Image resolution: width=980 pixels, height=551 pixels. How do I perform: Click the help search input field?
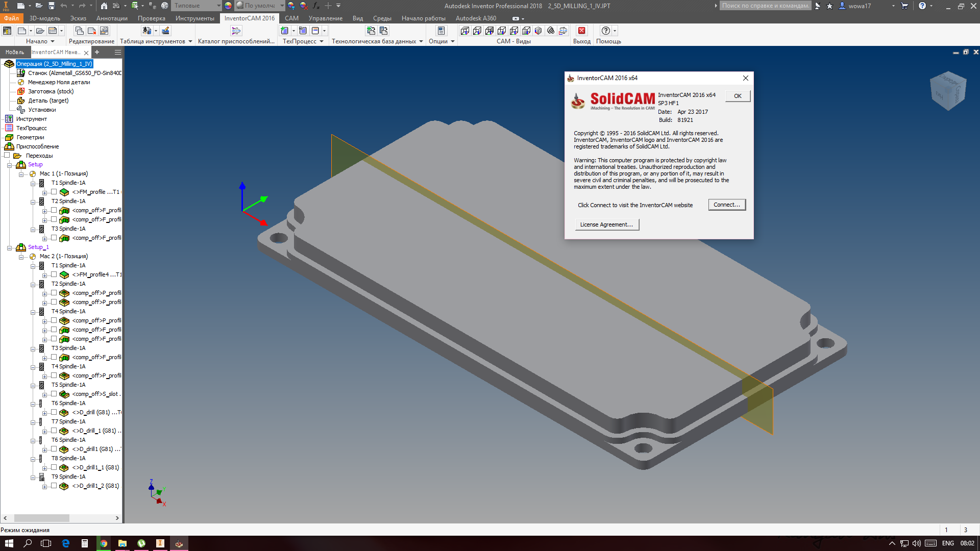[x=765, y=6]
